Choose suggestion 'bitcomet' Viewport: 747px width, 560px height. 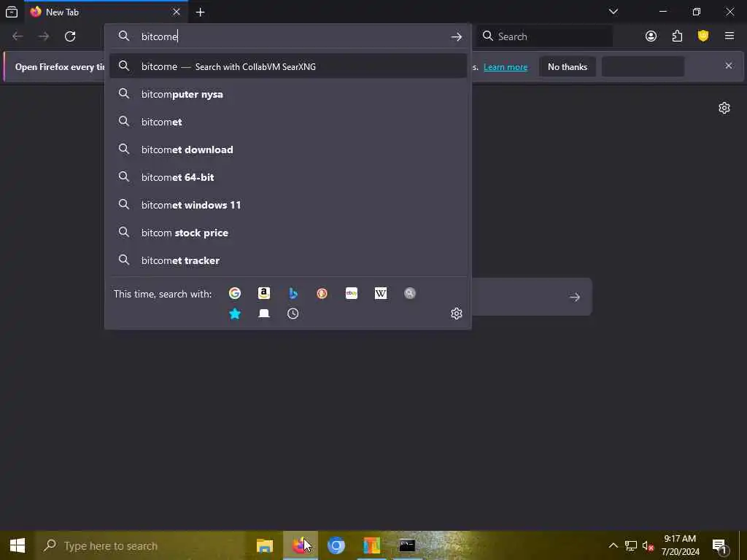[x=287, y=122]
